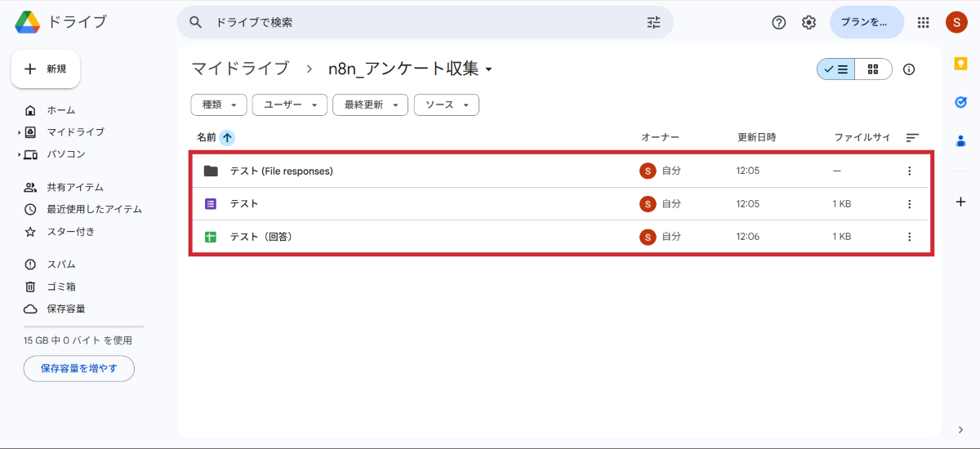Open search filter options icon

point(653,23)
